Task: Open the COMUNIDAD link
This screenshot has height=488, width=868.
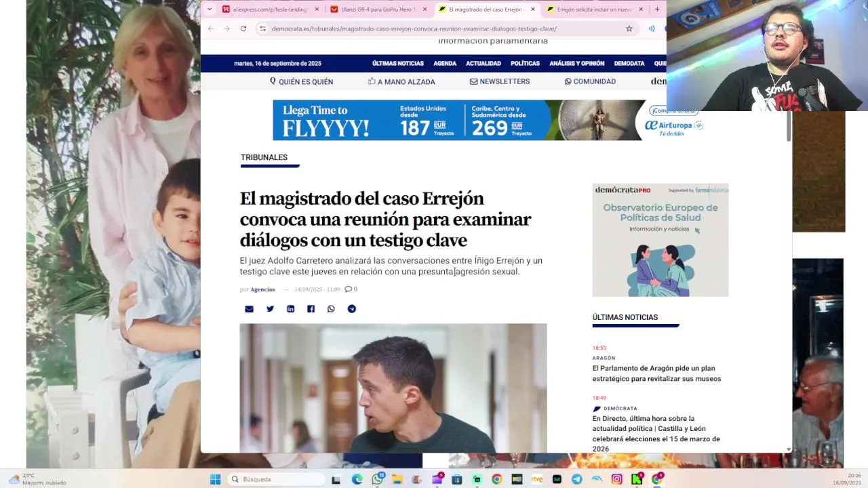Action: coord(590,81)
